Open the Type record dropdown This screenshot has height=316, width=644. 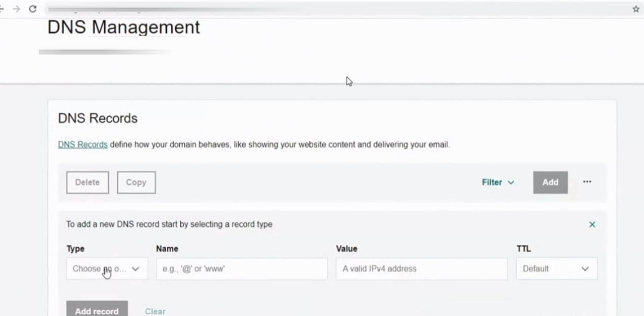(107, 269)
